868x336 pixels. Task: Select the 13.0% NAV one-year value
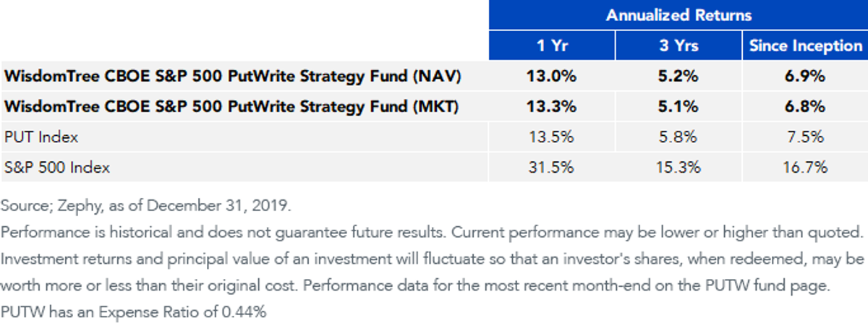click(x=553, y=76)
